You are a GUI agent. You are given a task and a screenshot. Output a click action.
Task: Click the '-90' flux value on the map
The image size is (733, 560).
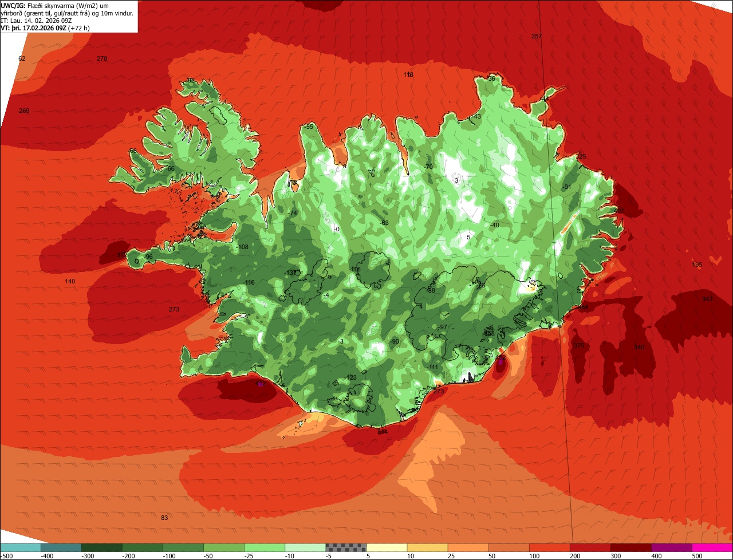[394, 341]
